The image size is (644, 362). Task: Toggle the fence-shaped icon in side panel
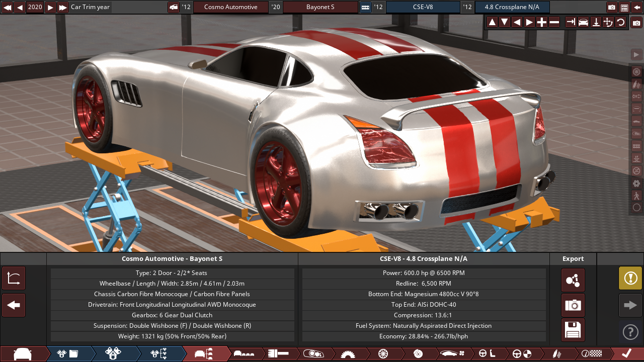(x=636, y=146)
